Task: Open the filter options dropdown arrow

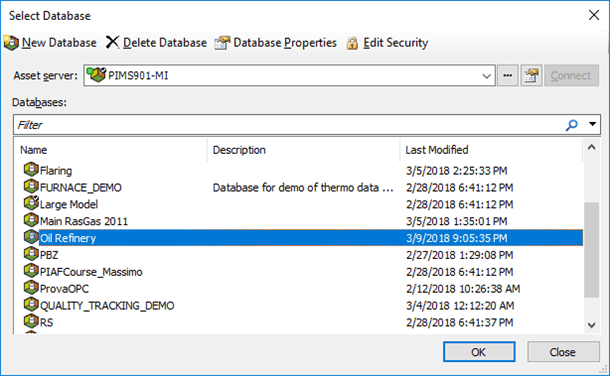Action: click(592, 124)
